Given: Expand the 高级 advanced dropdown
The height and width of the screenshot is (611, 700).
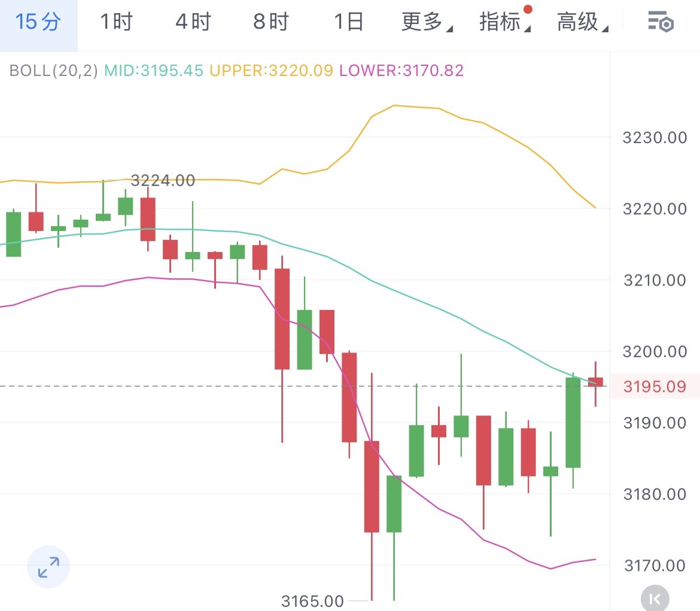Looking at the screenshot, I should click(x=582, y=23).
